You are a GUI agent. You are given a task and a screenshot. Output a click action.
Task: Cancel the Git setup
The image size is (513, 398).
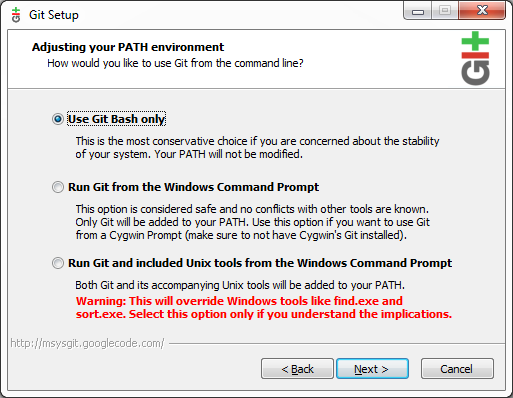[x=457, y=369]
